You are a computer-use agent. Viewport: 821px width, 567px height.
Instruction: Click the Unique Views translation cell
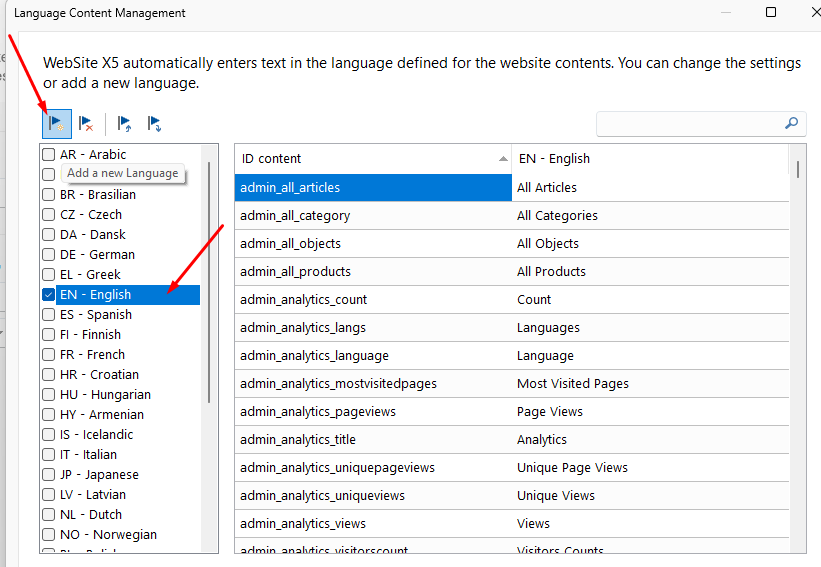pyautogui.click(x=650, y=496)
